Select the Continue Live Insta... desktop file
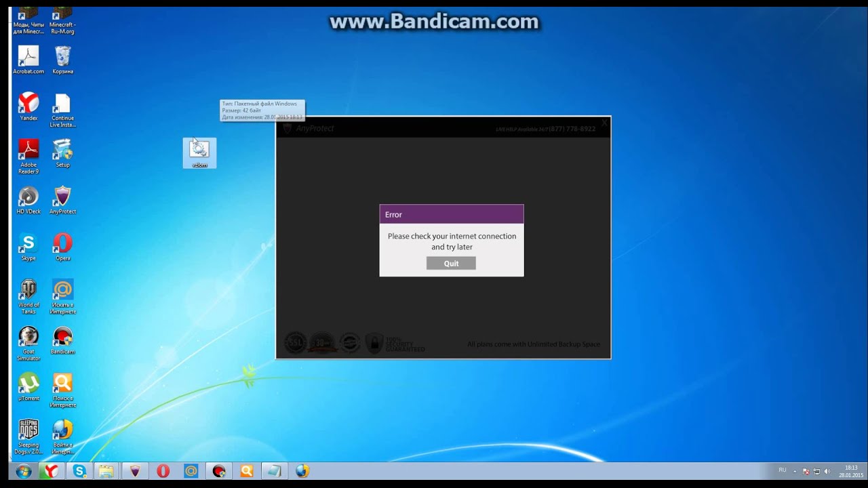The image size is (868, 488). pyautogui.click(x=62, y=110)
